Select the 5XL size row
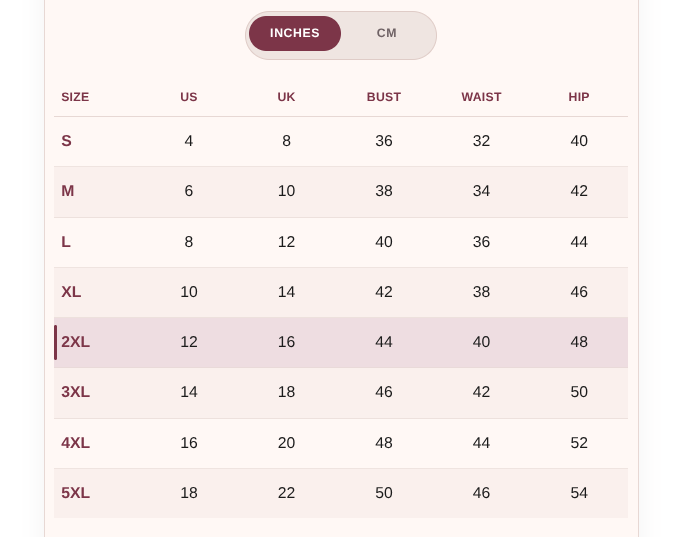 click(341, 493)
